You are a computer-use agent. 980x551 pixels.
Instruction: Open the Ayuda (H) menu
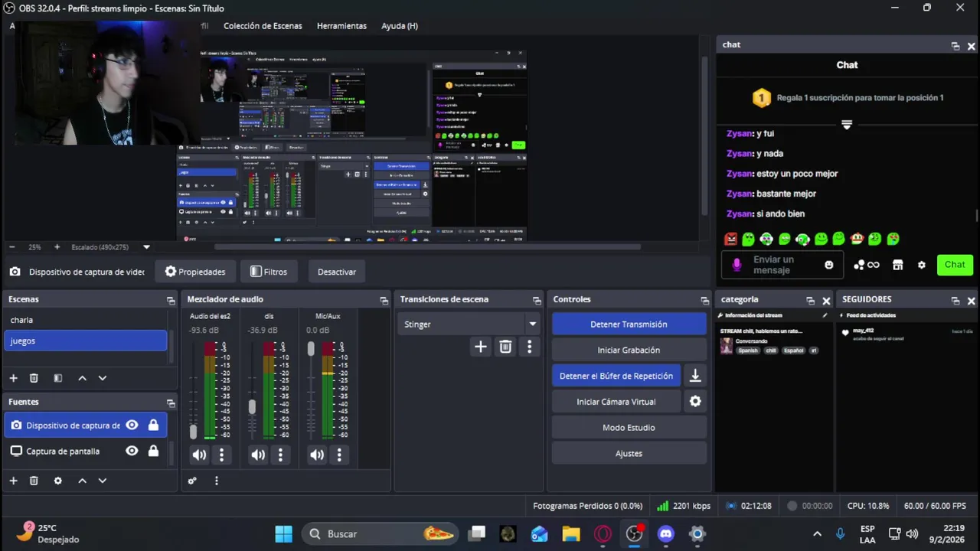(x=400, y=26)
